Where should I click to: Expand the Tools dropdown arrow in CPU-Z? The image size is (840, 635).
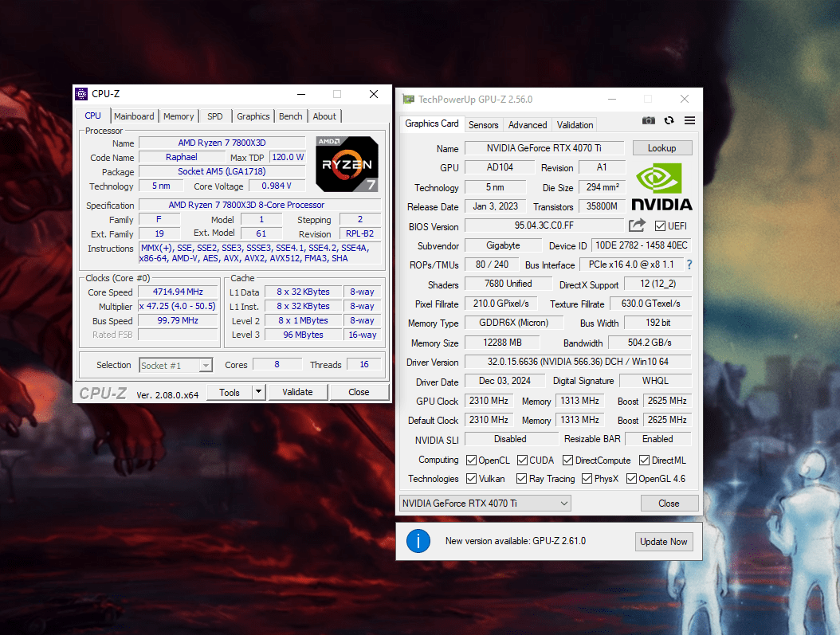click(259, 392)
